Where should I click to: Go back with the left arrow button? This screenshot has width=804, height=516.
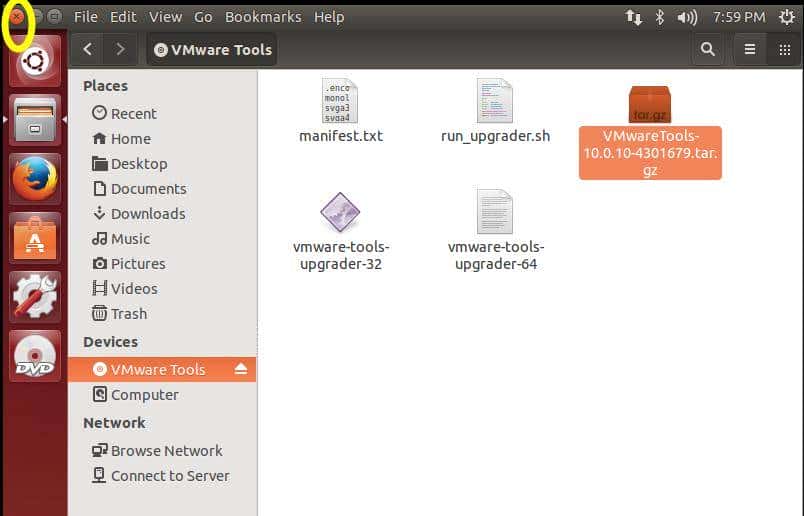[88, 49]
